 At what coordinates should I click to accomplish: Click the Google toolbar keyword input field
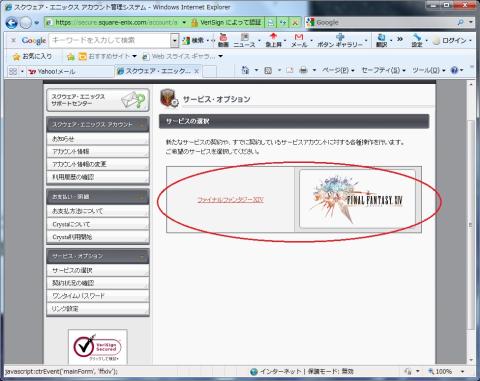click(x=110, y=40)
